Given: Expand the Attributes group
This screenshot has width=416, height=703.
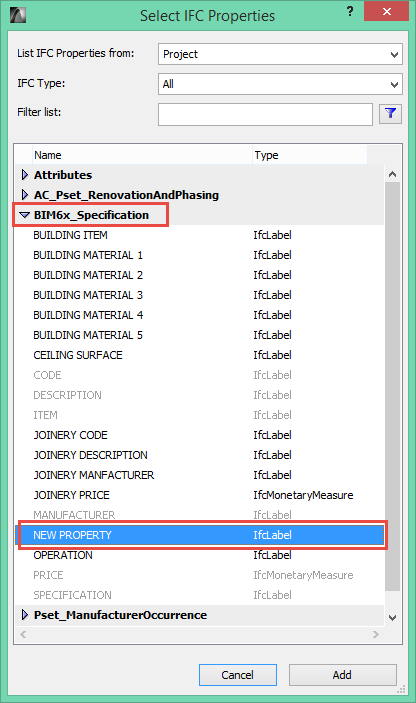Looking at the screenshot, I should point(25,175).
